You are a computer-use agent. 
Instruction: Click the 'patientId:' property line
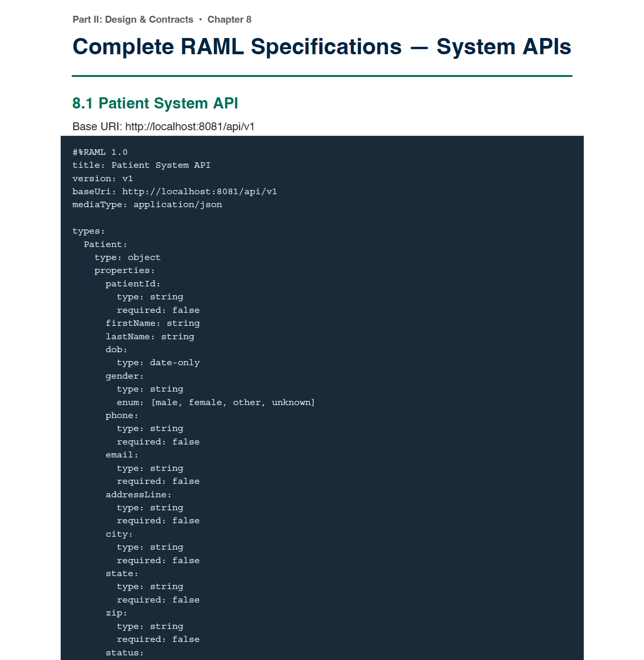click(133, 284)
